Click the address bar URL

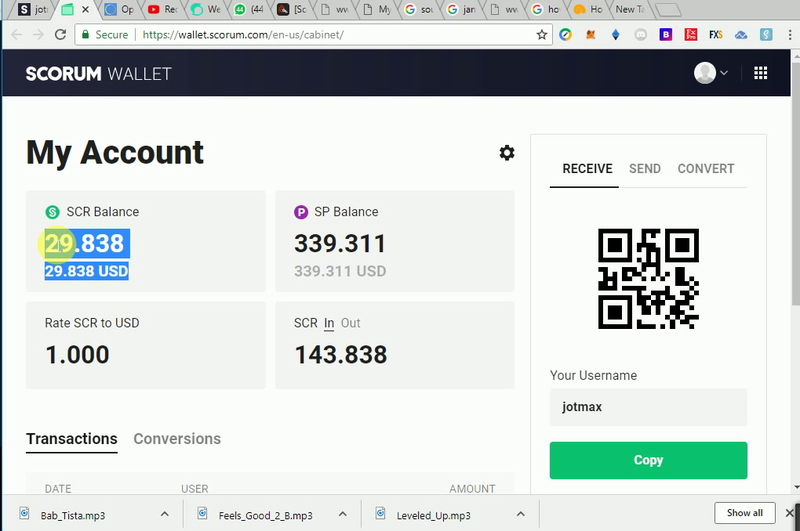(x=243, y=35)
